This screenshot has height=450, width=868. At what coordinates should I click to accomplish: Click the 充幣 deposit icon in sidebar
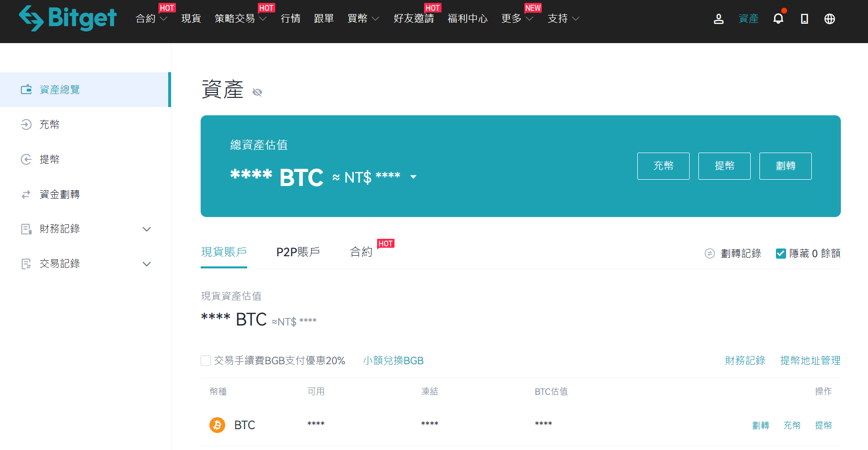coord(26,124)
